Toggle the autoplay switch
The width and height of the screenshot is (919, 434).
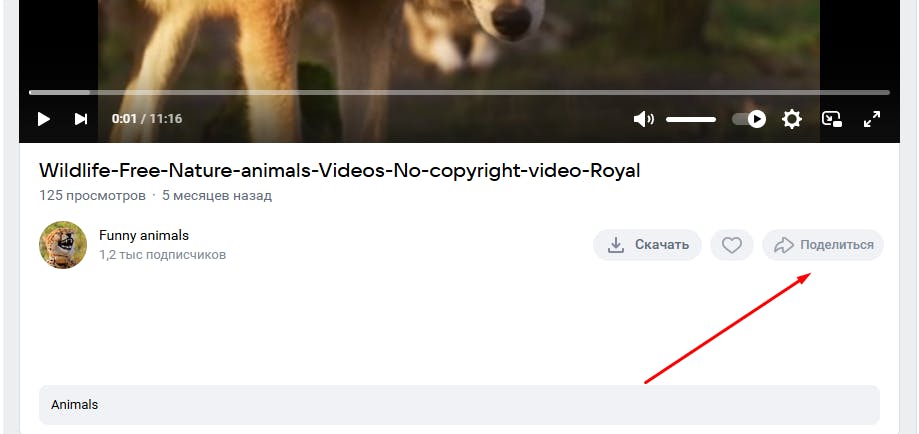748,119
